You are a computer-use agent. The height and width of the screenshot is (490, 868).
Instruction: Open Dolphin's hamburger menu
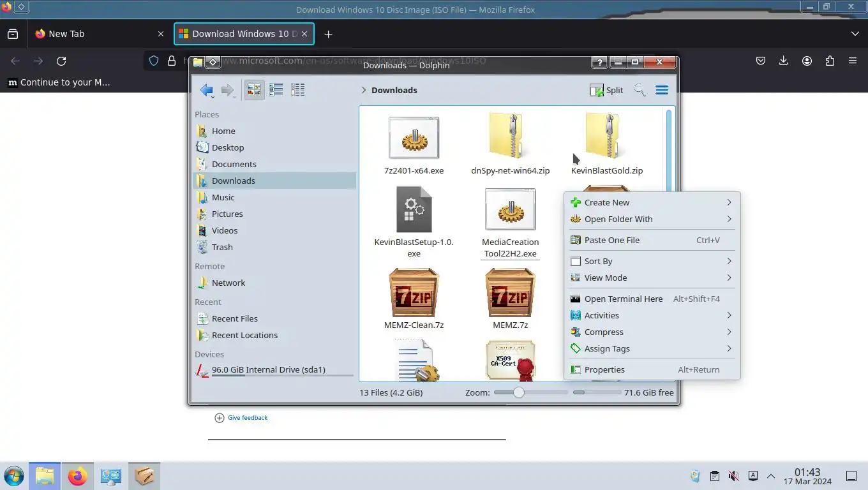(x=662, y=90)
